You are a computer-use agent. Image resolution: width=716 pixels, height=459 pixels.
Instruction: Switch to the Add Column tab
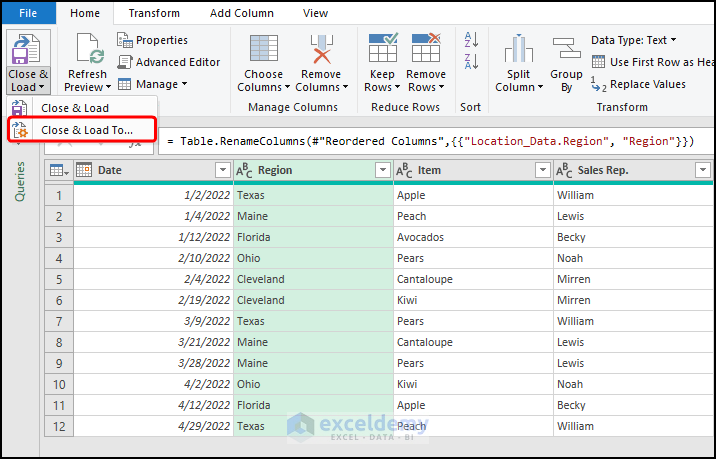[242, 13]
